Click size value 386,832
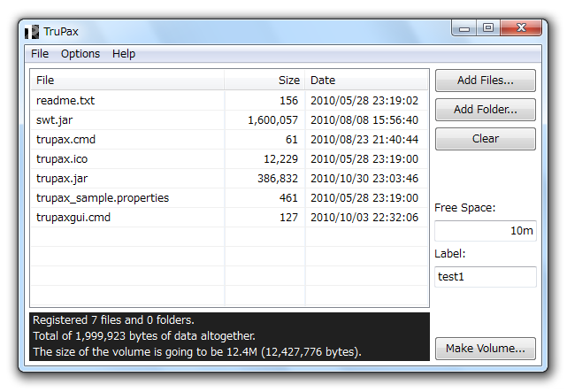Screen dimensions: 567x392 pyautogui.click(x=278, y=179)
